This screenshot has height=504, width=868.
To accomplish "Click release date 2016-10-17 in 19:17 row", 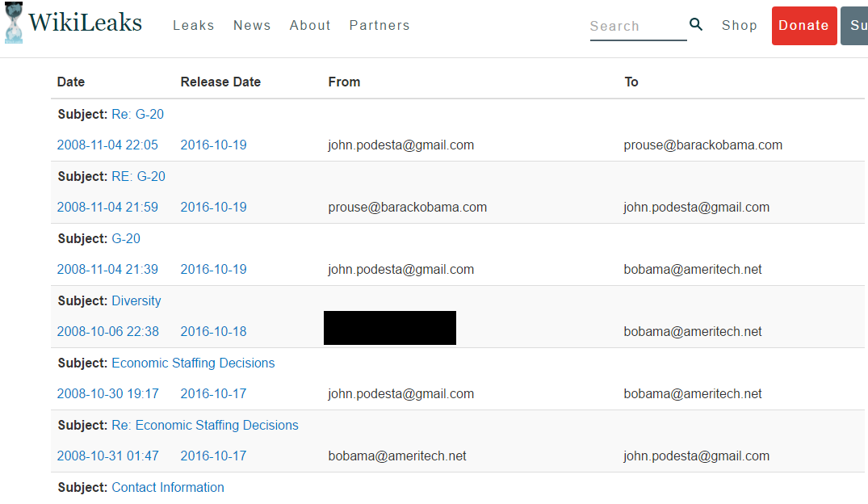I will [214, 394].
